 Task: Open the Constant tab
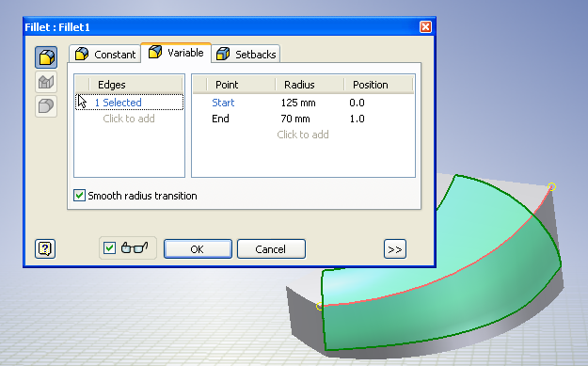tap(105, 54)
